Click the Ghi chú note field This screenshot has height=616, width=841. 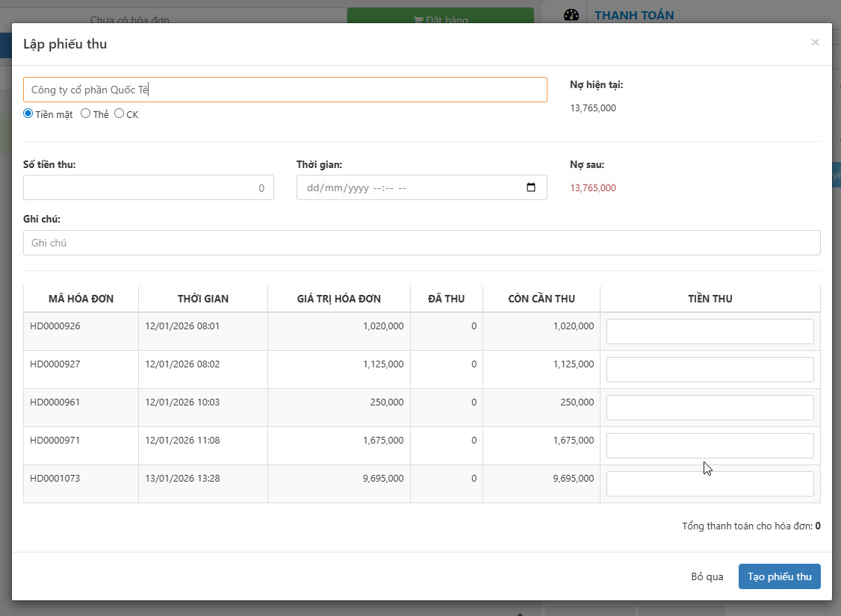click(421, 243)
